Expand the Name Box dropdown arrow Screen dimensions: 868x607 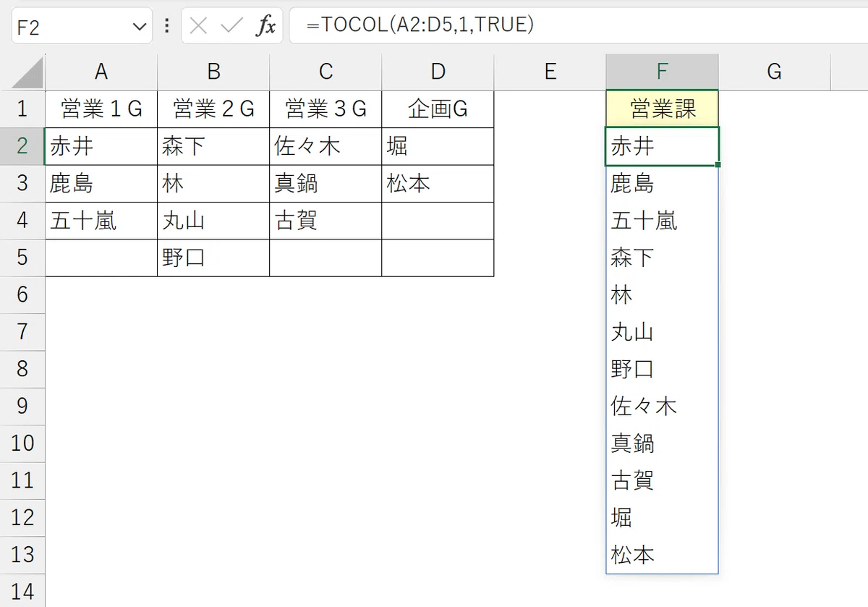pyautogui.click(x=140, y=27)
